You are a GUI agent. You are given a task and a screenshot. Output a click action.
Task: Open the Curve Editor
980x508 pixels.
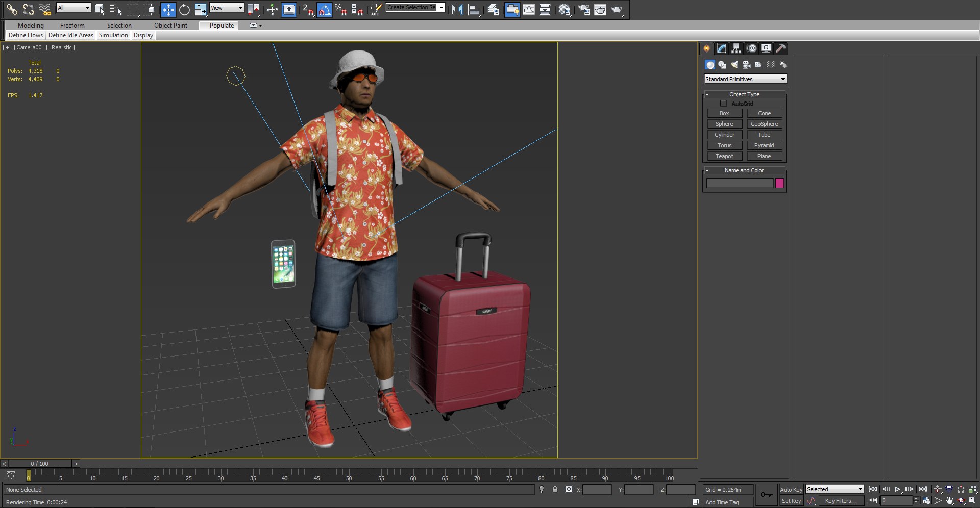click(x=529, y=9)
